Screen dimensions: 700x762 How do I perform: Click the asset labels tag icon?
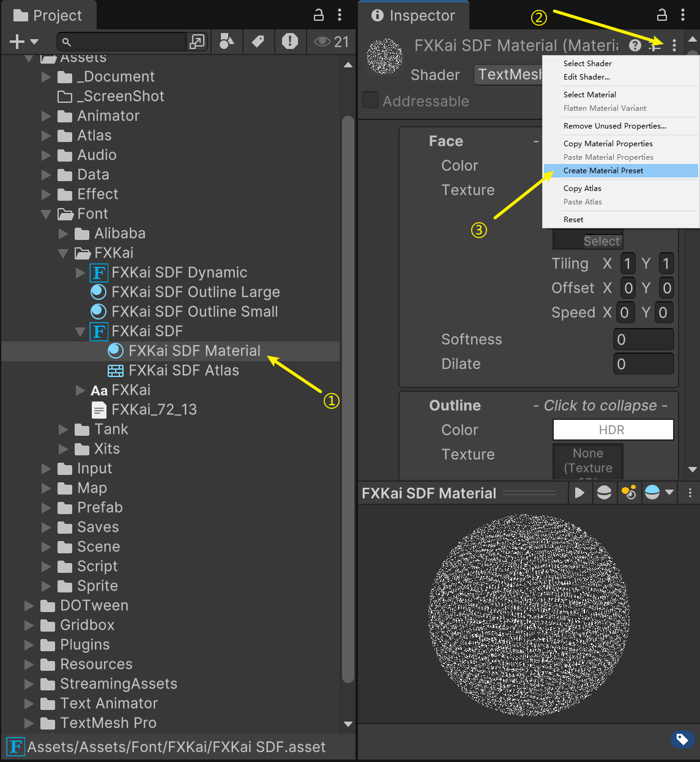pyautogui.click(x=682, y=739)
